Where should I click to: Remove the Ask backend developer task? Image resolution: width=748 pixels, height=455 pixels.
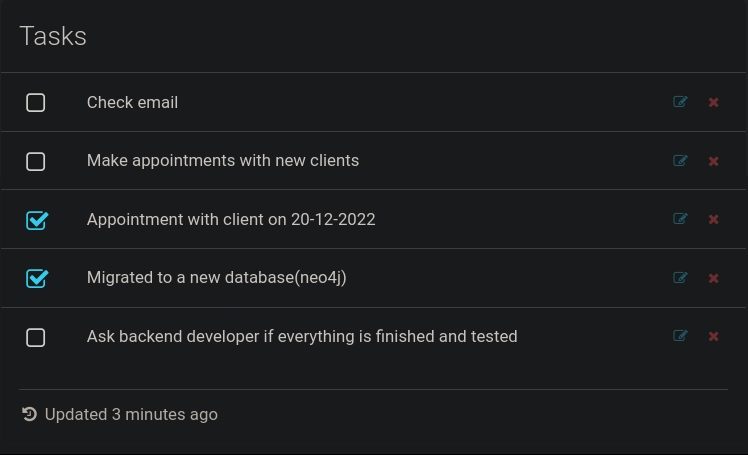click(713, 336)
